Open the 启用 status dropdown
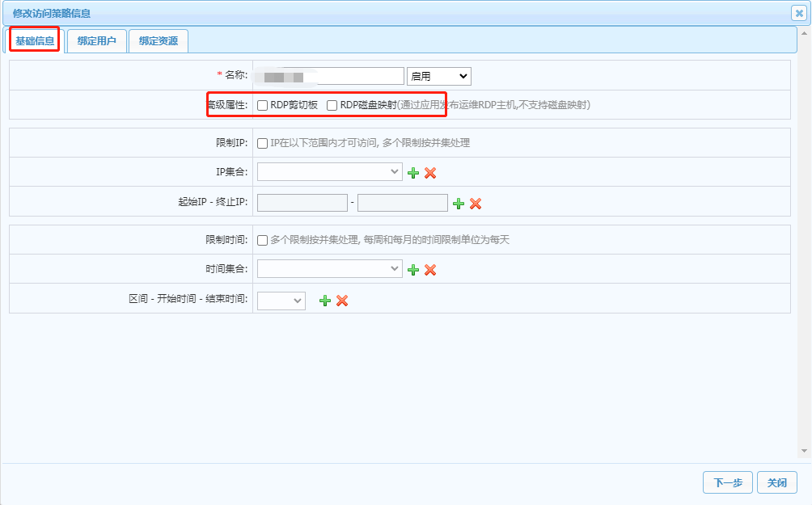812x505 pixels. pos(439,76)
